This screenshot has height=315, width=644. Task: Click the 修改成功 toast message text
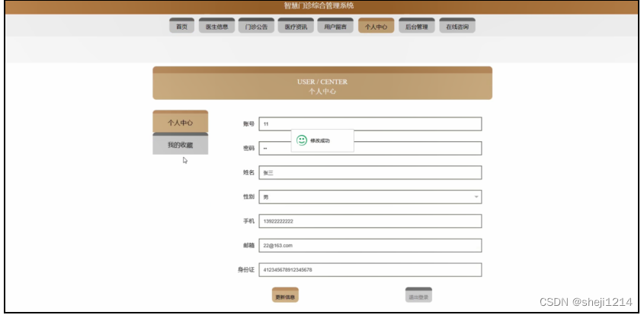320,140
